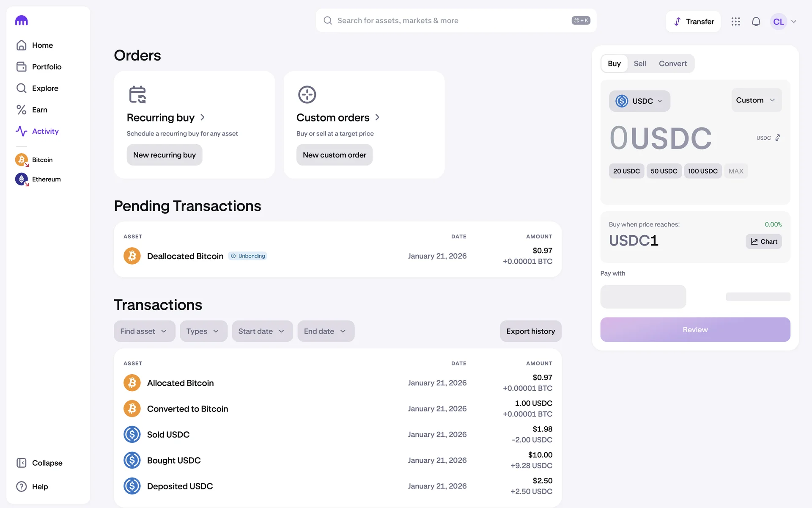
Task: Expand the Custom order type dropdown
Action: (x=756, y=100)
